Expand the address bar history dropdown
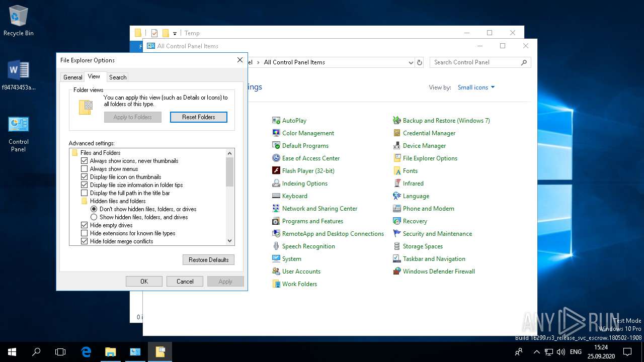Screen dimensions: 644x362 click(411, 62)
